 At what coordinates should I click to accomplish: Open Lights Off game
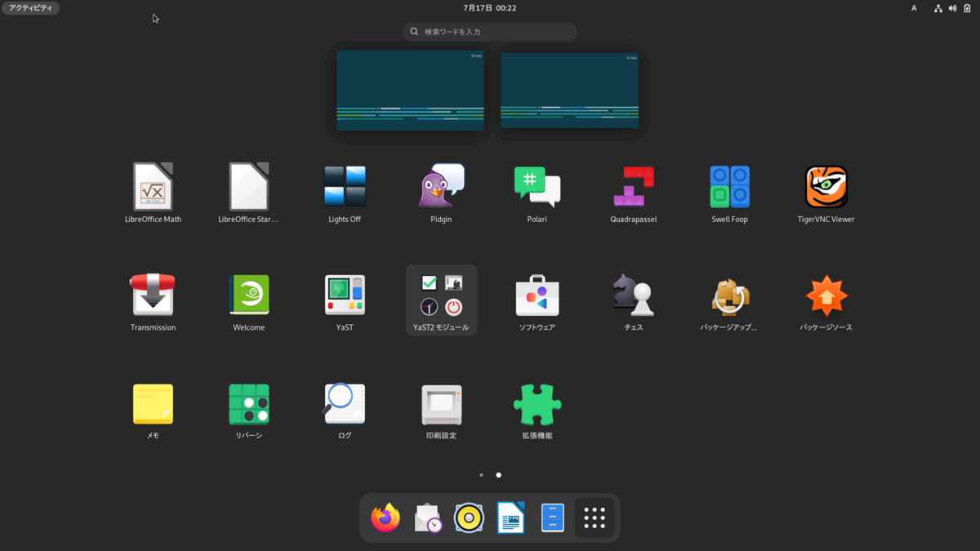345,193
